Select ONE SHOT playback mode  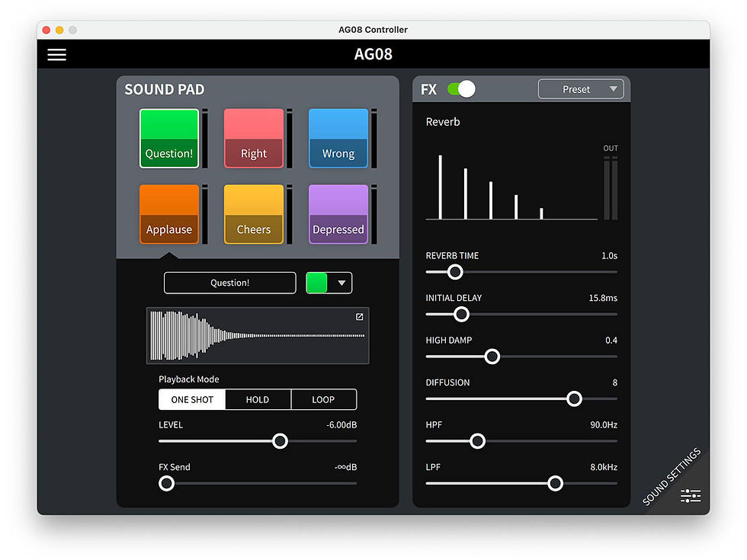(x=192, y=399)
